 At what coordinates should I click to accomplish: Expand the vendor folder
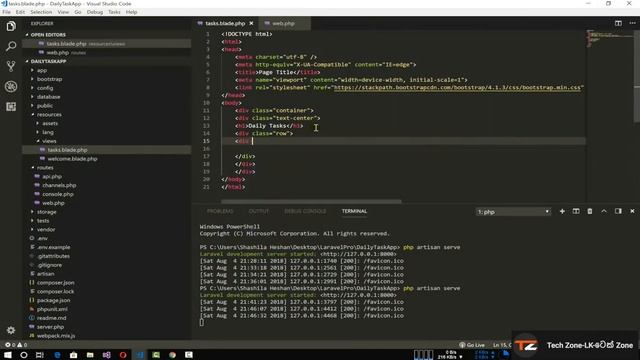tap(46, 230)
